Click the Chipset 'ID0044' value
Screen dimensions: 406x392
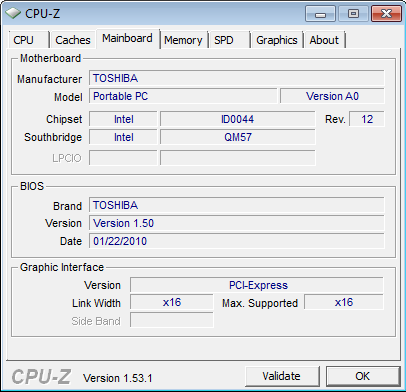238,119
